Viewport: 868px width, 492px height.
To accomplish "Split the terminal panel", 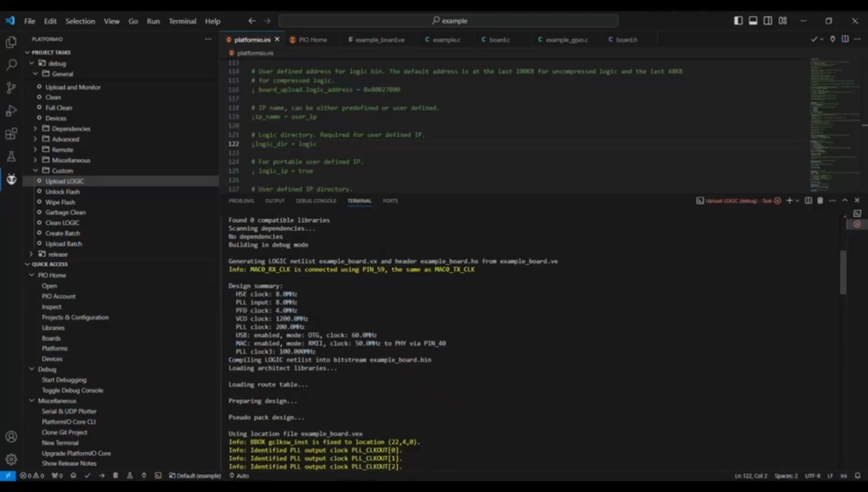I will [x=808, y=200].
